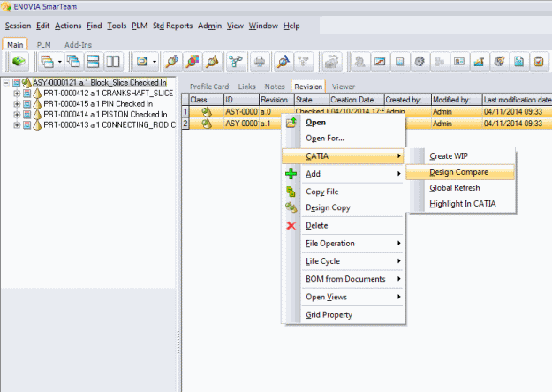Click the yellow view-mode toolbar icon
Image resolution: width=552 pixels, height=392 pixels.
pyautogui.click(x=142, y=62)
